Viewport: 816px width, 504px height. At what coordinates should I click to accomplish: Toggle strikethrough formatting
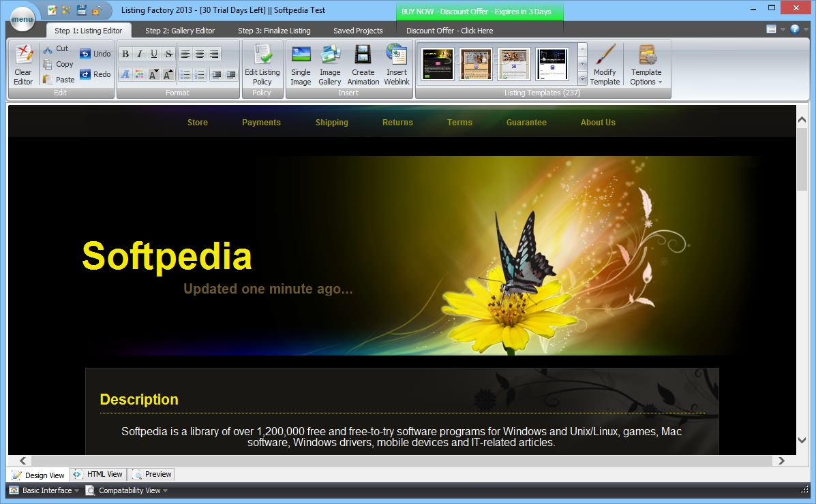168,54
